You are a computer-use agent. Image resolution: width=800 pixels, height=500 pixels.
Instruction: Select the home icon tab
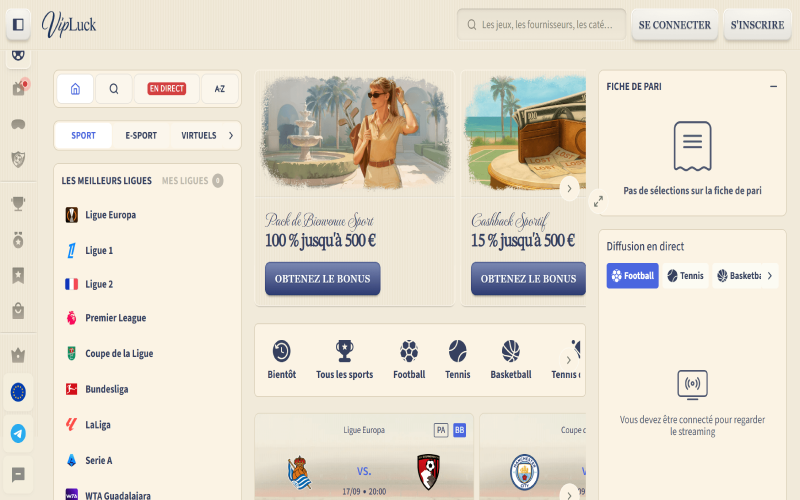[75, 89]
